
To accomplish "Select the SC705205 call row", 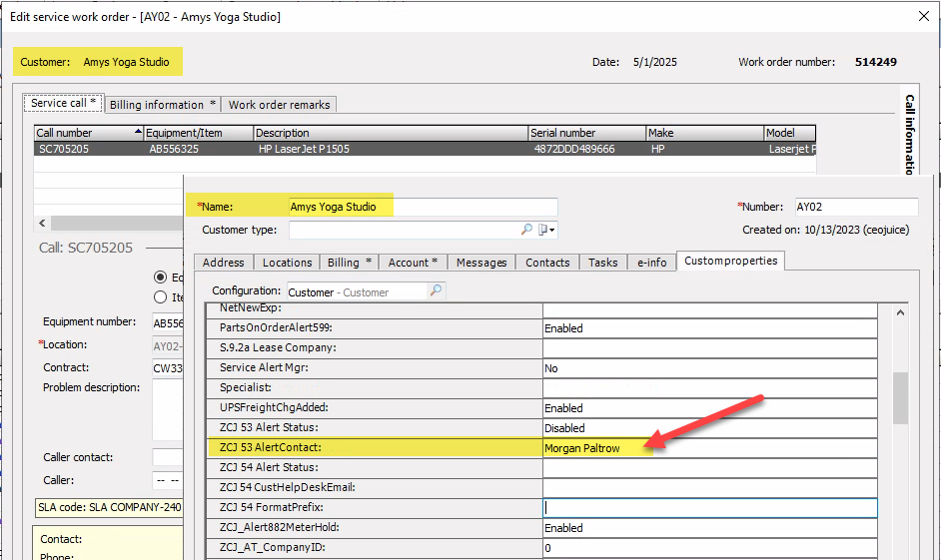I will coord(425,149).
